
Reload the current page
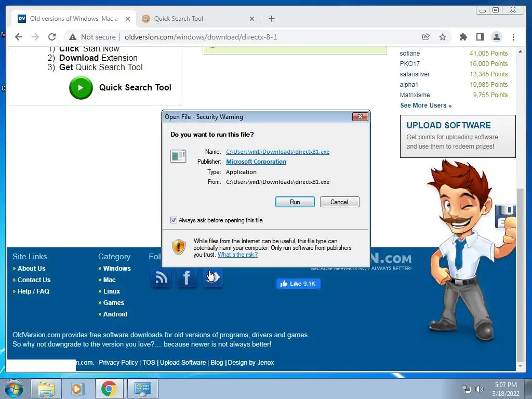pos(52,37)
